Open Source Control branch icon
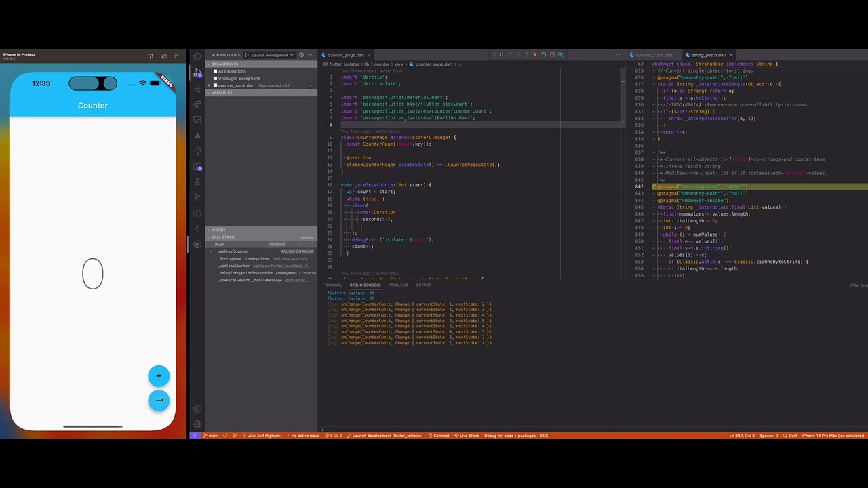 coord(197,197)
